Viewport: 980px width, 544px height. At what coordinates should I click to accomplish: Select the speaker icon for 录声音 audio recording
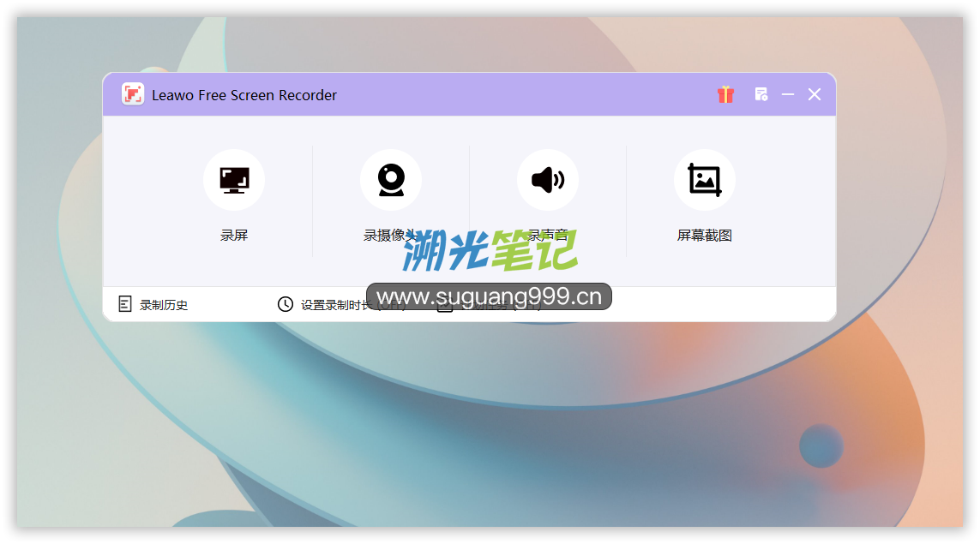click(x=548, y=180)
